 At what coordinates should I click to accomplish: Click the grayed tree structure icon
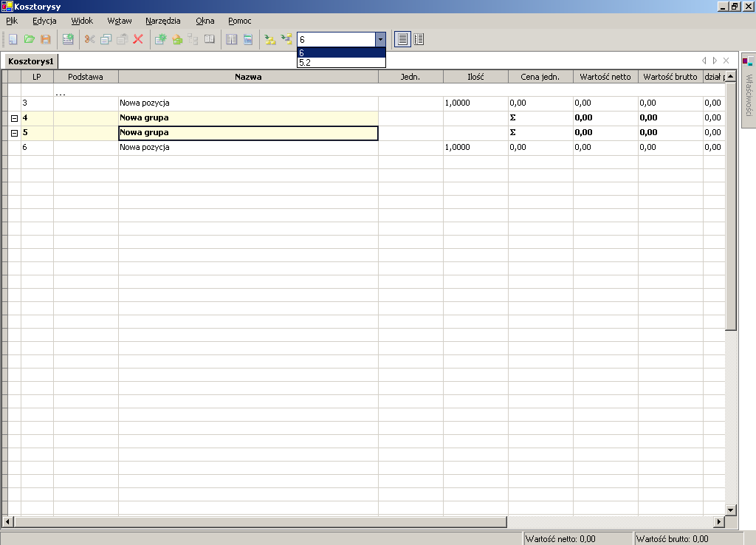point(193,40)
